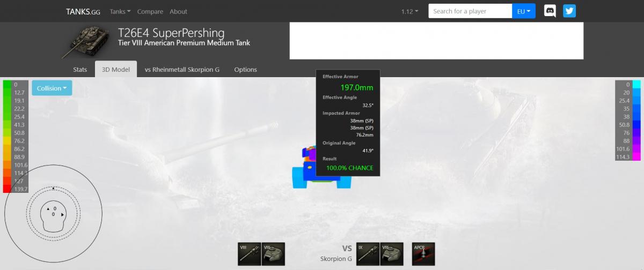This screenshot has width=644, height=270.
Task: Click the T26E4 SuperPershing title
Action: pos(171,33)
